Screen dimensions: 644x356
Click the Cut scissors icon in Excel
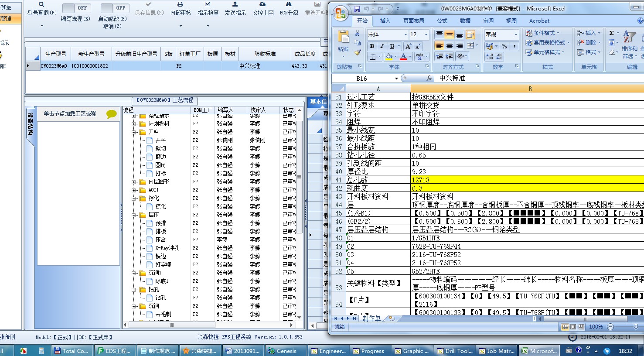point(358,34)
